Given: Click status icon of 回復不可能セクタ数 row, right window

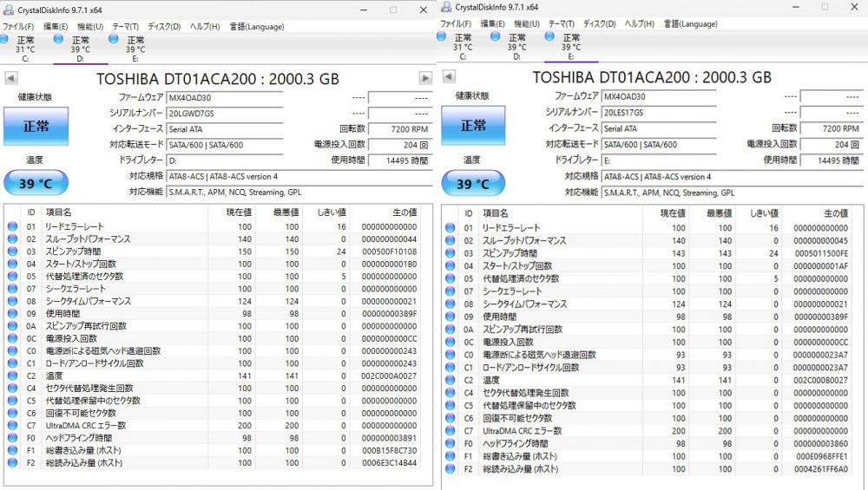Looking at the screenshot, I should (x=450, y=418).
